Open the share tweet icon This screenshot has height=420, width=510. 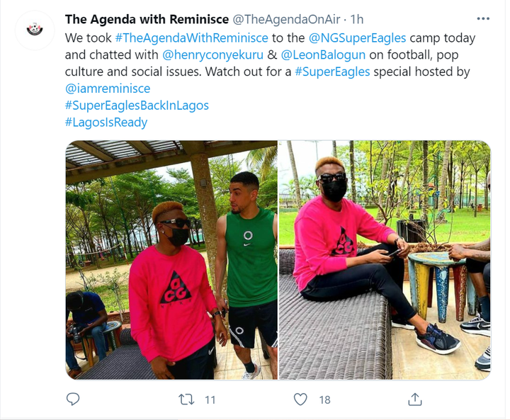(x=414, y=399)
